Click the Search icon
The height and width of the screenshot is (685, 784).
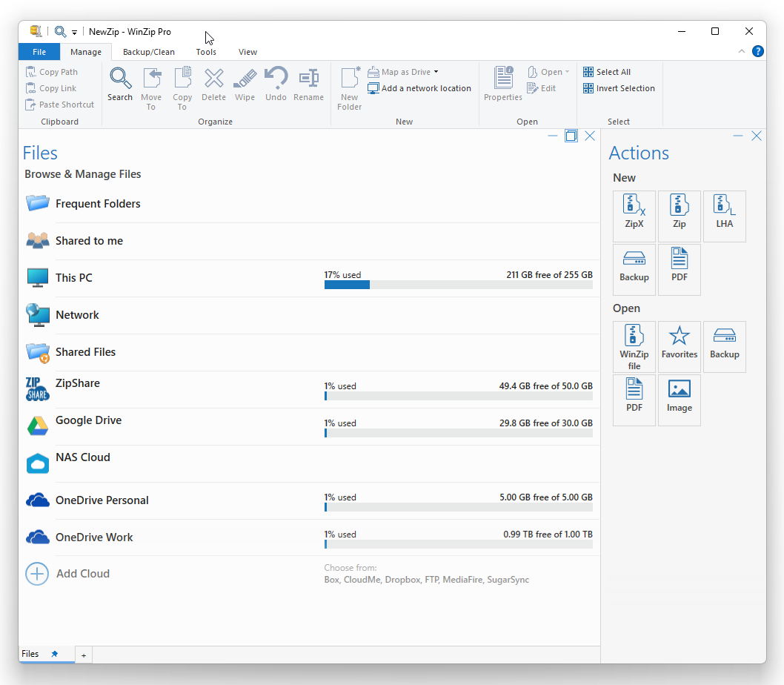pyautogui.click(x=120, y=79)
